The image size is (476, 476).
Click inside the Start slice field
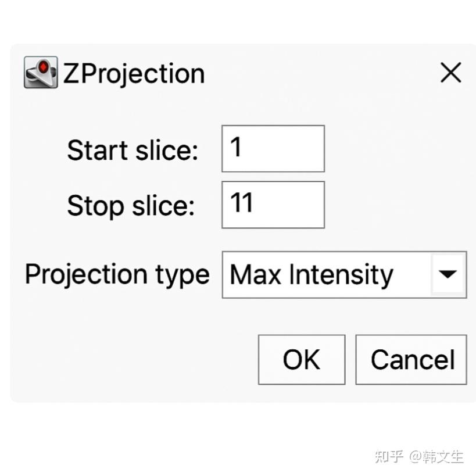point(272,148)
